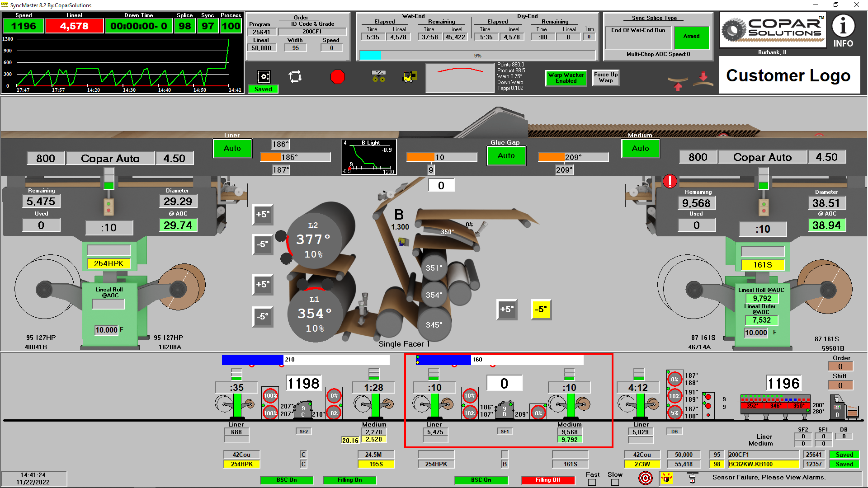Image resolution: width=868 pixels, height=488 pixels.
Task: Toggle the Filling On button
Action: tap(349, 480)
